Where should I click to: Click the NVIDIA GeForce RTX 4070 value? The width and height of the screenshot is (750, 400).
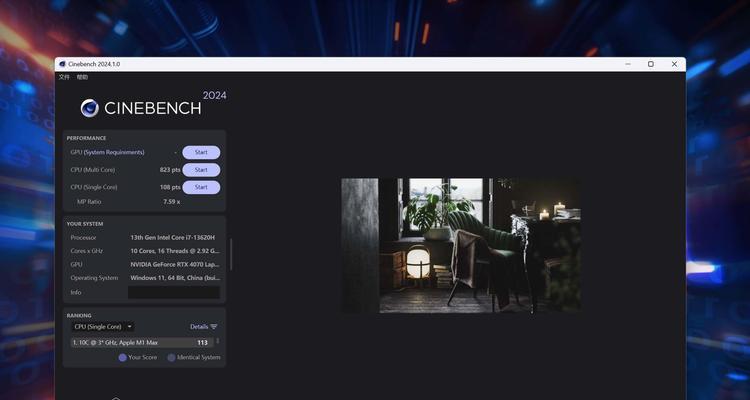(x=175, y=264)
